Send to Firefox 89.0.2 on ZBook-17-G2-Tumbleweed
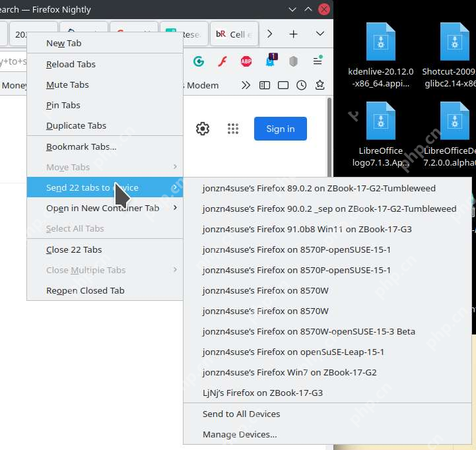The image size is (476, 450). coord(327,189)
